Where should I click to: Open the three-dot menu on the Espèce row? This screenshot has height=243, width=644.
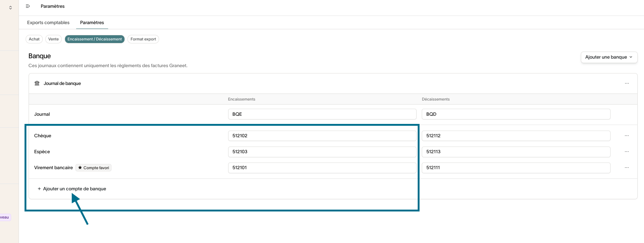click(627, 152)
